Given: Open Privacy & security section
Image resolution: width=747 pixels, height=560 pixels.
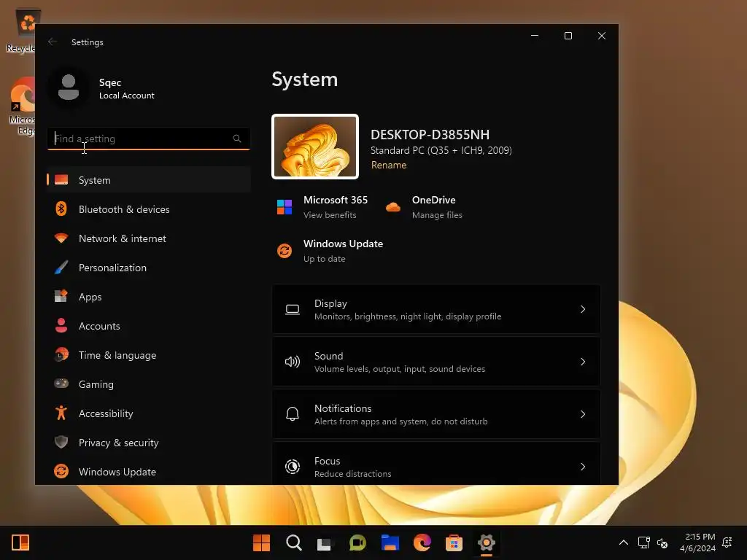Looking at the screenshot, I should point(149,443).
